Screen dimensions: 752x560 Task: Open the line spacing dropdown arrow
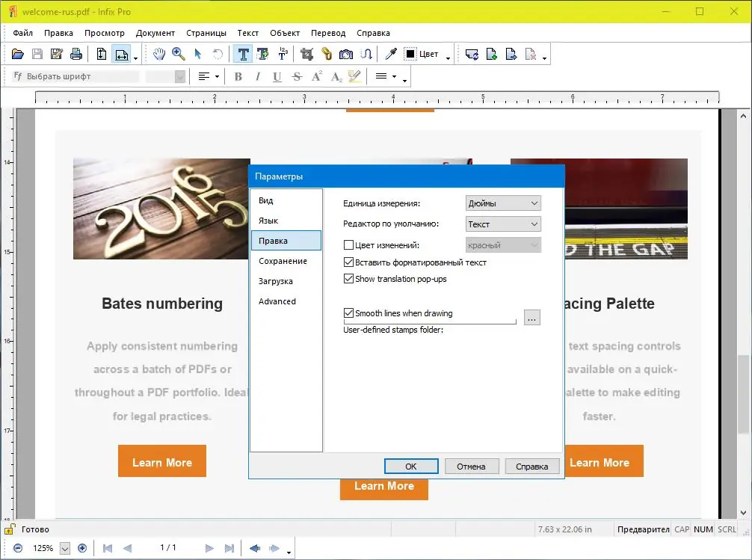pos(394,77)
